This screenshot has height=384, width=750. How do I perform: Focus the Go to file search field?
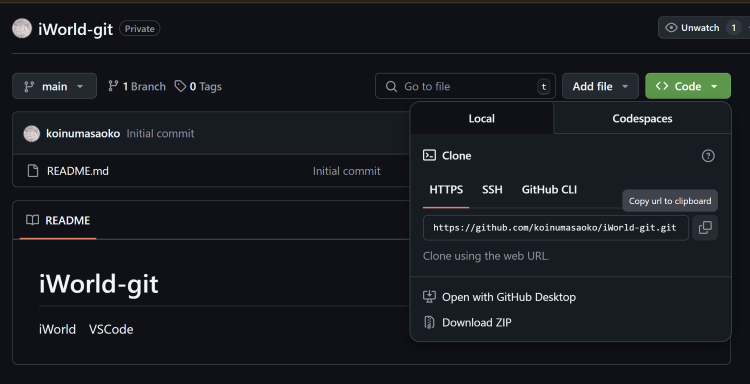pyautogui.click(x=465, y=86)
